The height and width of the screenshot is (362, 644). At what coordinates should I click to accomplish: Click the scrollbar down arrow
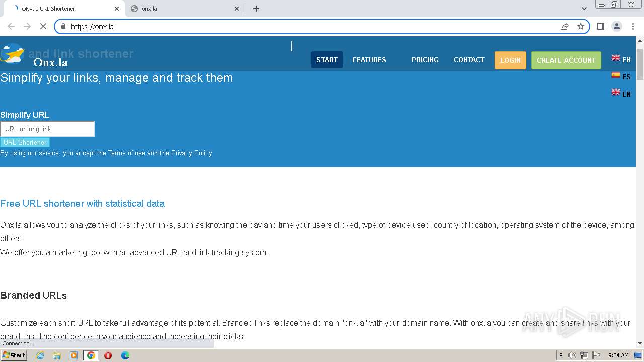click(640, 343)
